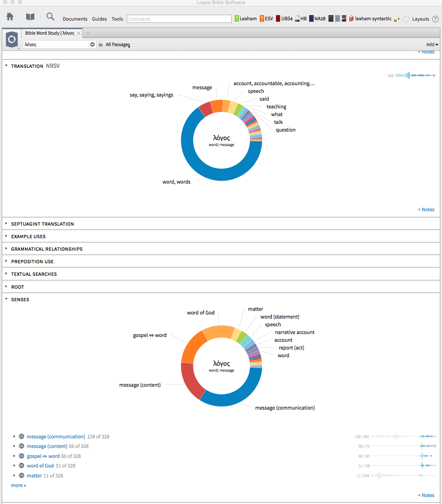Click the Command input box
The image size is (442, 504).
pos(179,19)
